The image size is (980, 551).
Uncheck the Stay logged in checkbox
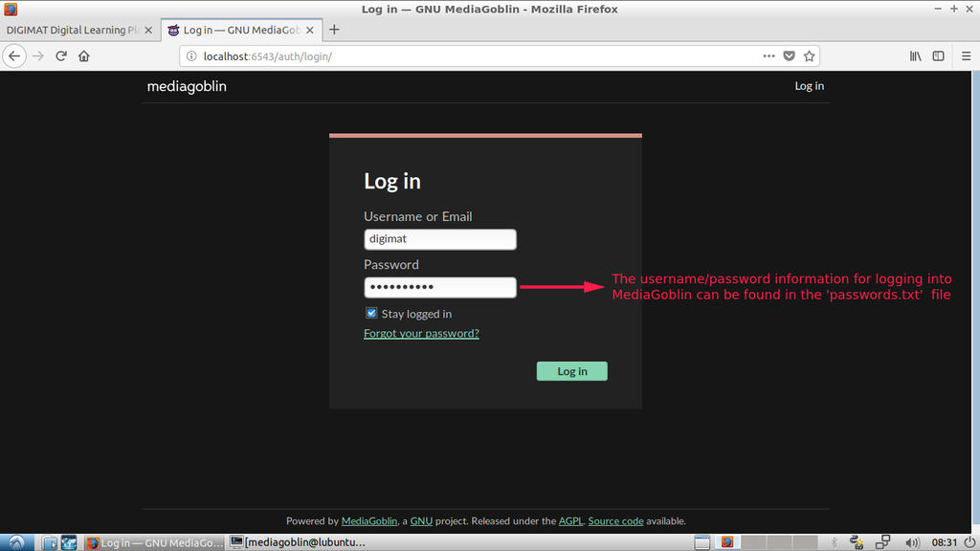point(371,313)
